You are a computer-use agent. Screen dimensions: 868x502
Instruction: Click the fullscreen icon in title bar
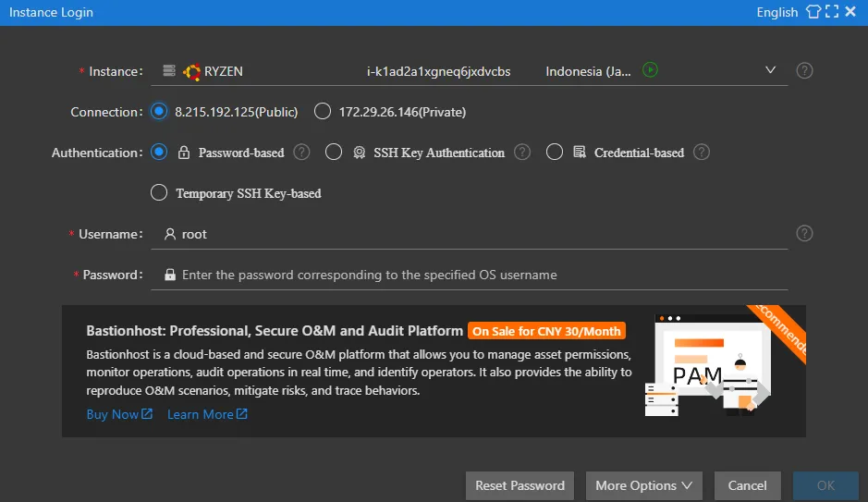[x=832, y=12]
